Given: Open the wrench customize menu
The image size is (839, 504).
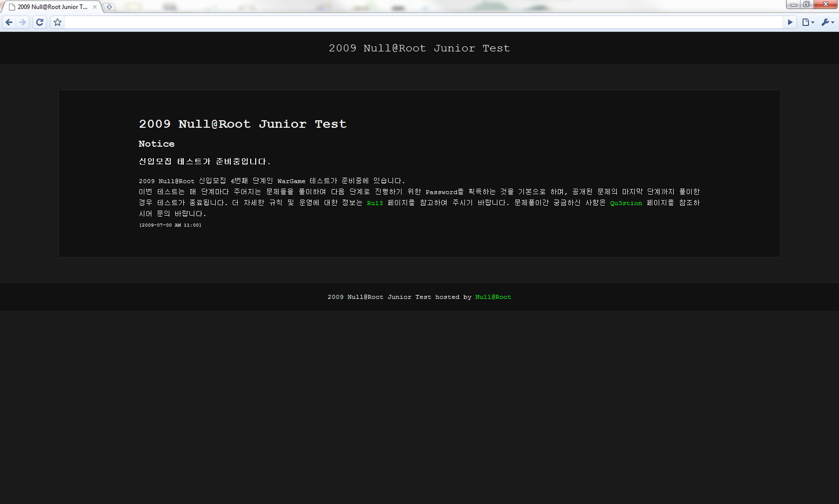Looking at the screenshot, I should (x=827, y=22).
